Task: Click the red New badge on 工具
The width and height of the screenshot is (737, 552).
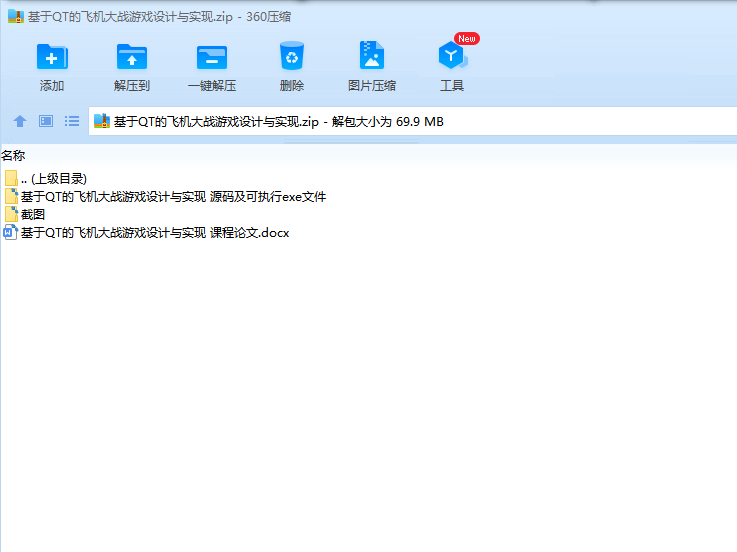Action: [467, 39]
